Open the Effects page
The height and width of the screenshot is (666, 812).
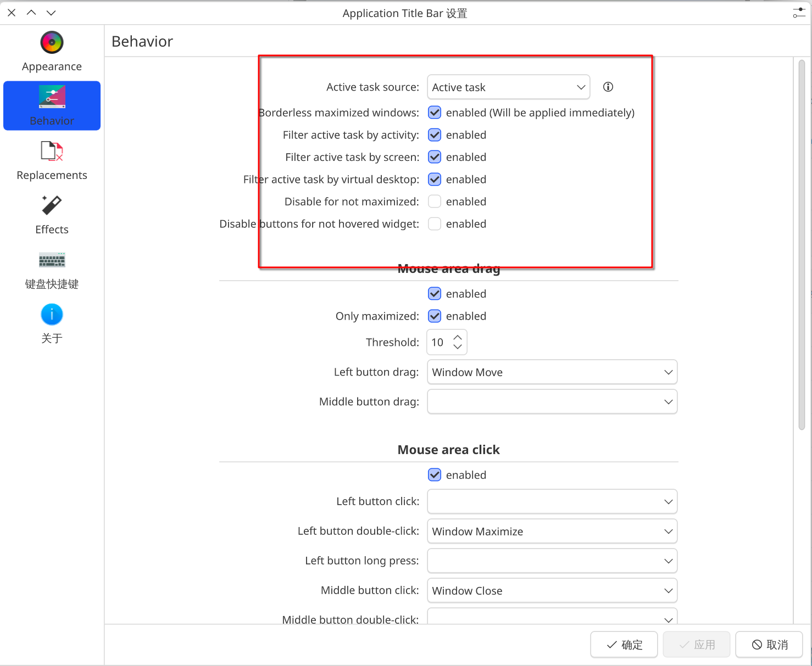click(52, 215)
